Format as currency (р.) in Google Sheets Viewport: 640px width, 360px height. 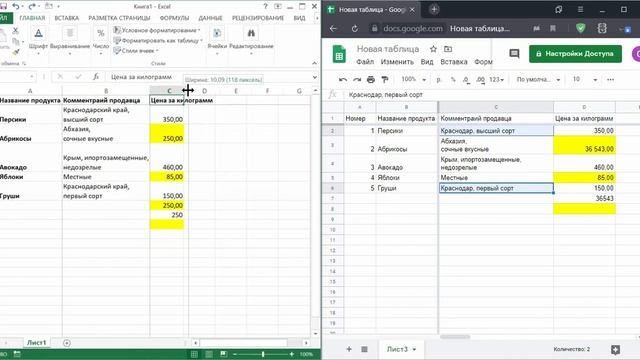point(439,80)
